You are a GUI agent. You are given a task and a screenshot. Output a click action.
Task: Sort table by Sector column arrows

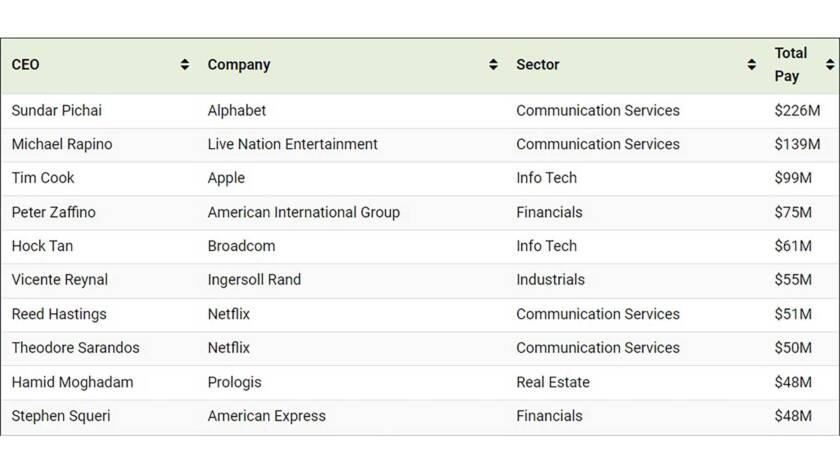point(751,65)
